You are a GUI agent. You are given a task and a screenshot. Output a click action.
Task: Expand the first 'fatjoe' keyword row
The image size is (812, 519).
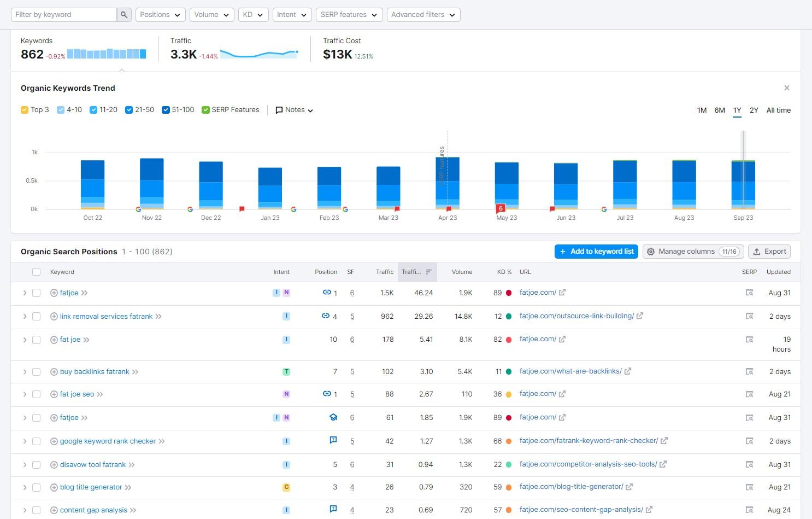point(25,293)
